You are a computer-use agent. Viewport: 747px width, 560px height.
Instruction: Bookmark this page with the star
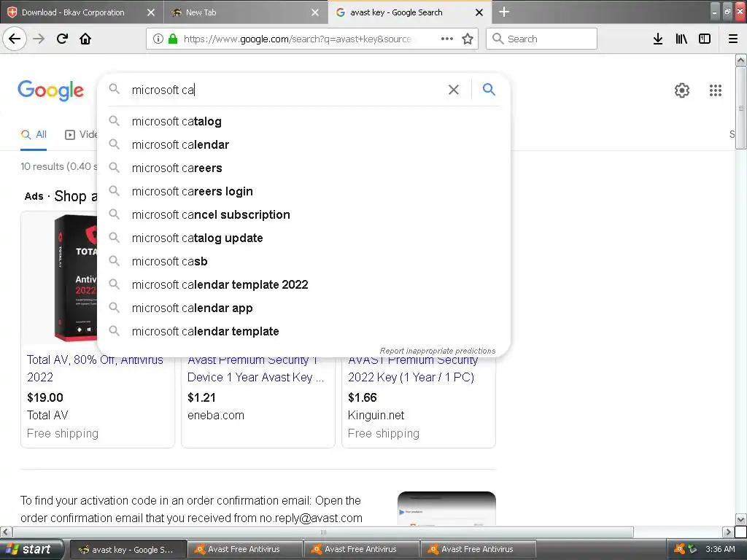[468, 39]
